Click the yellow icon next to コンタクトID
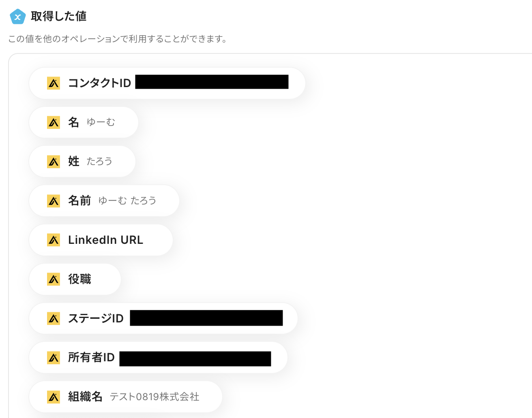Screen dimensions: 532x418 [54, 83]
